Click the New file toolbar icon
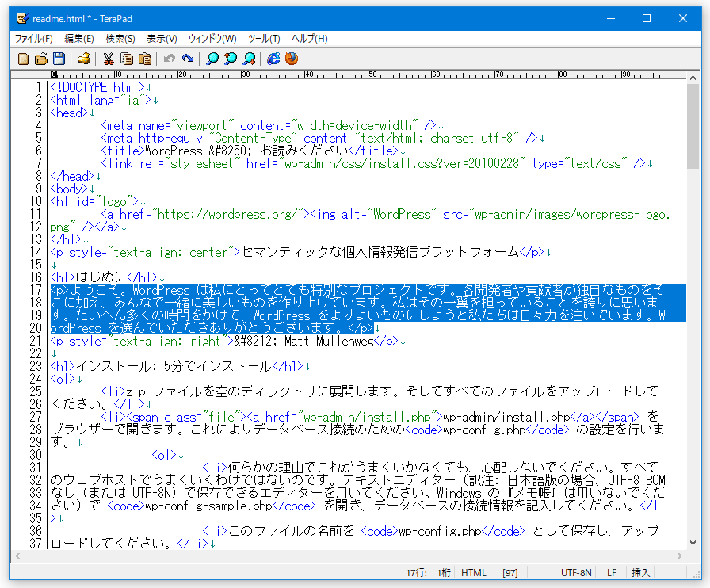 [x=23, y=59]
